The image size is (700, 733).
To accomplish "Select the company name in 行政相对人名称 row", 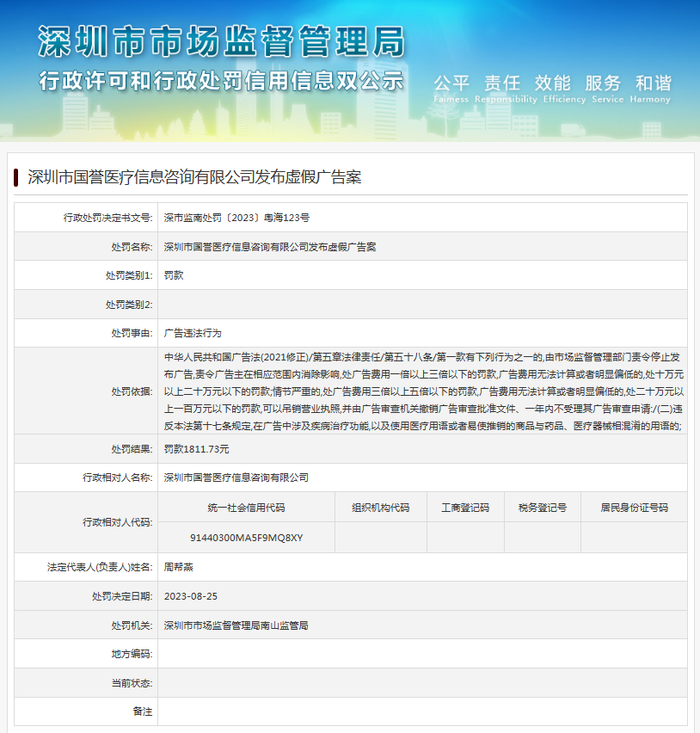I will (x=236, y=477).
